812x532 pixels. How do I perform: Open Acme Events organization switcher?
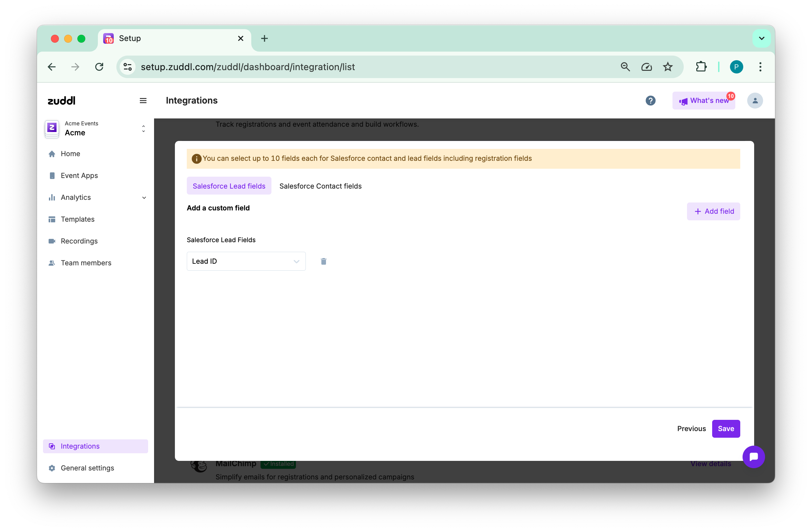point(96,129)
